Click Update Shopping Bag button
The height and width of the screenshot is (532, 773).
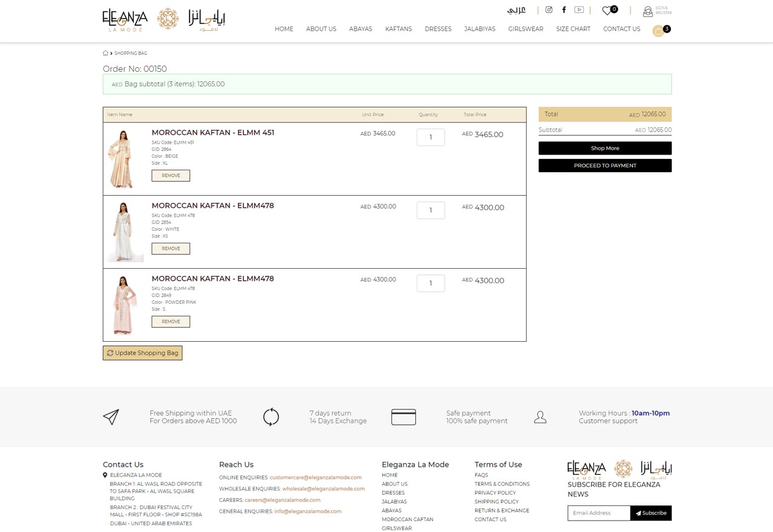(143, 353)
